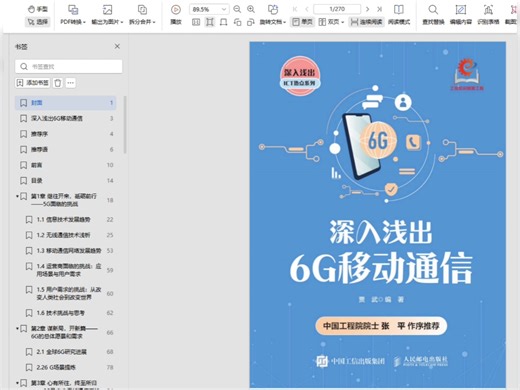This screenshot has width=520, height=390.
Task: Open the PDF转换 conversion dropdown
Action: 73,15
